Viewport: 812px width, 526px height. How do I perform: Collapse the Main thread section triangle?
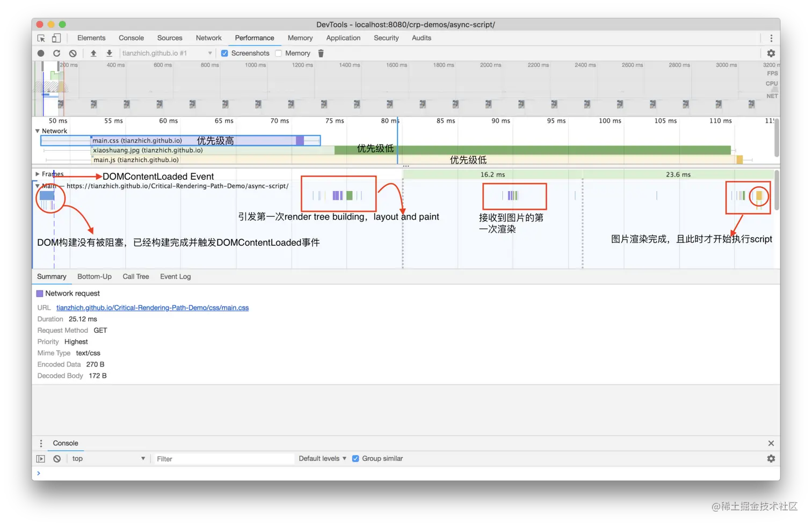click(x=38, y=186)
